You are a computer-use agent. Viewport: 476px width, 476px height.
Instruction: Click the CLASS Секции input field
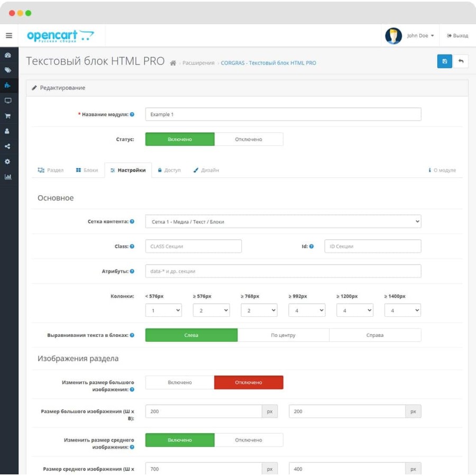194,246
